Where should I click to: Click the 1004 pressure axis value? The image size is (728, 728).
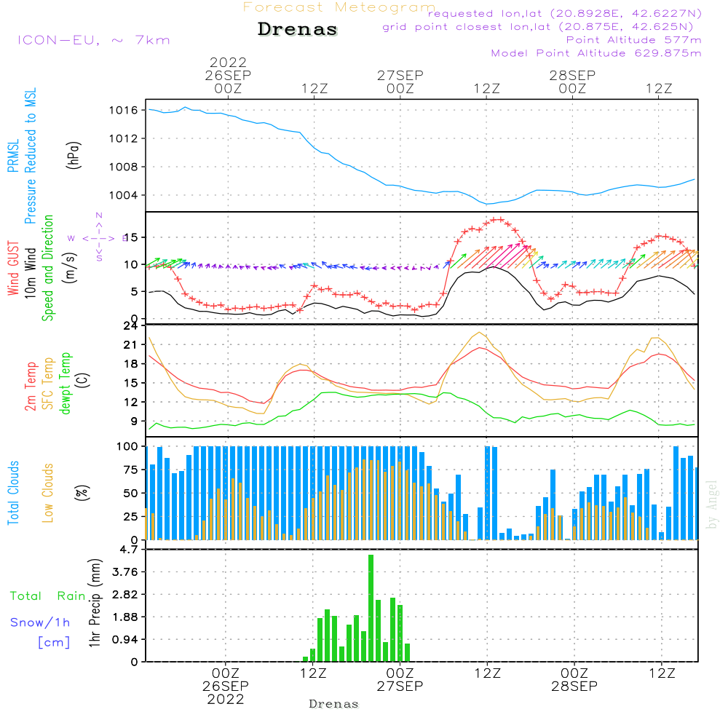pyautogui.click(x=124, y=195)
